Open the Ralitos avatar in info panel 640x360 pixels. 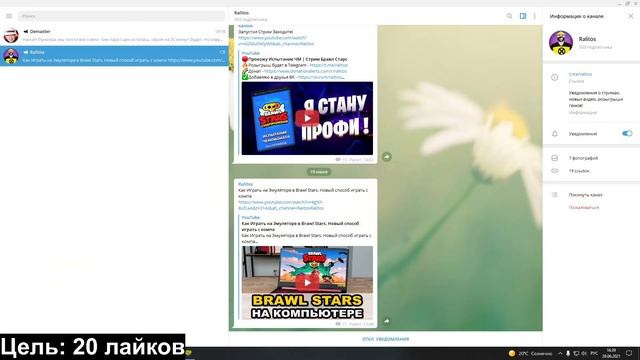(x=561, y=42)
